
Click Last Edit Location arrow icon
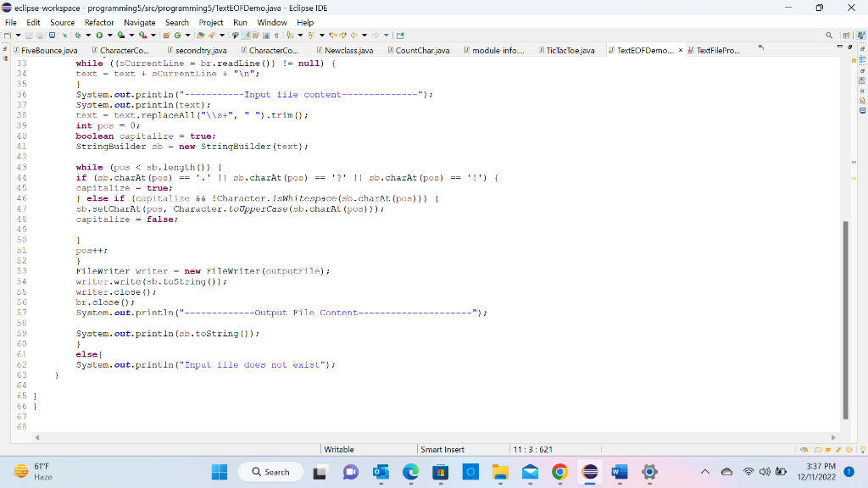pos(332,35)
